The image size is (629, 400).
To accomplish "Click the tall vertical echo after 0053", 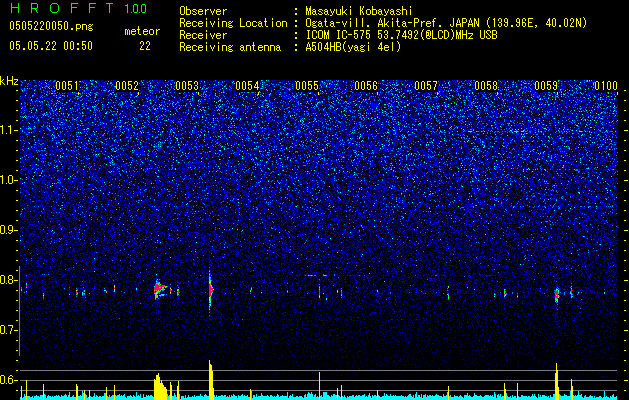I will coord(210,290).
